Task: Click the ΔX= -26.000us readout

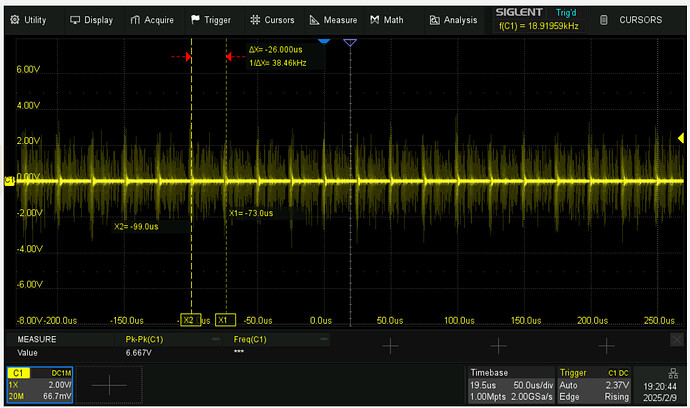Action: [x=276, y=50]
